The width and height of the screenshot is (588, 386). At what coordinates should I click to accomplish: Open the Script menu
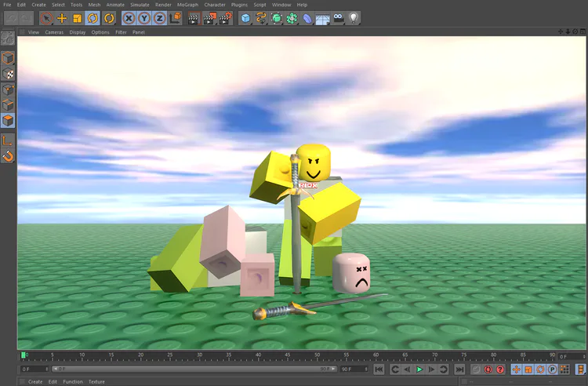[260, 5]
